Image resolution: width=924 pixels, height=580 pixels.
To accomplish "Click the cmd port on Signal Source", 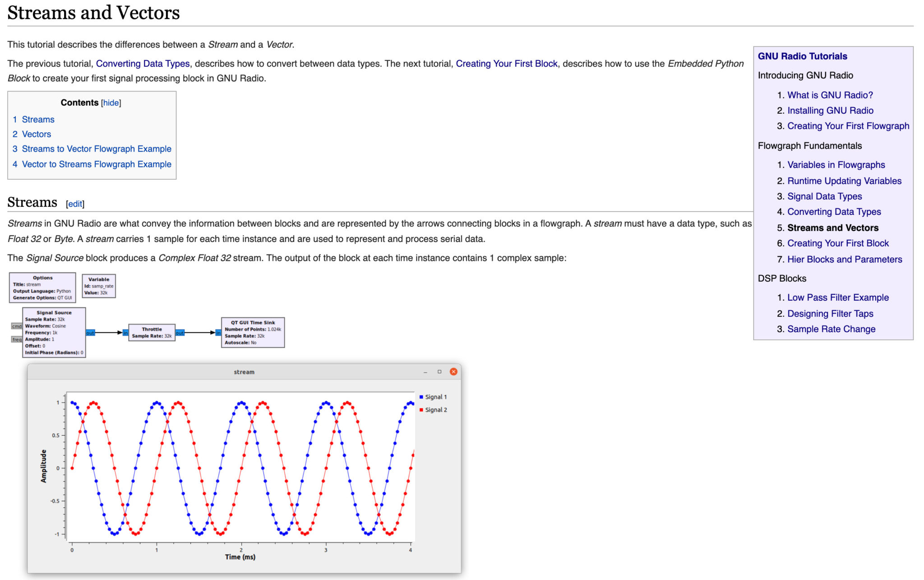I will click(16, 325).
